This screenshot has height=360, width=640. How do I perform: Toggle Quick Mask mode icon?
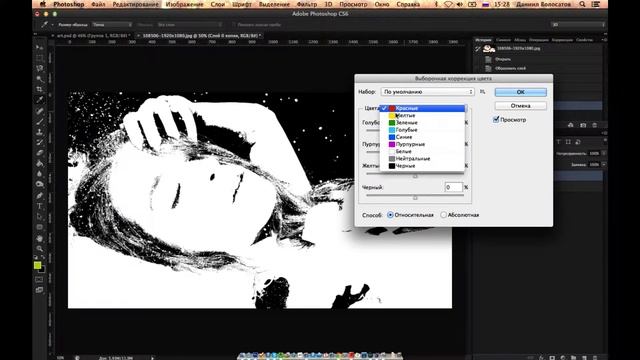39,280
